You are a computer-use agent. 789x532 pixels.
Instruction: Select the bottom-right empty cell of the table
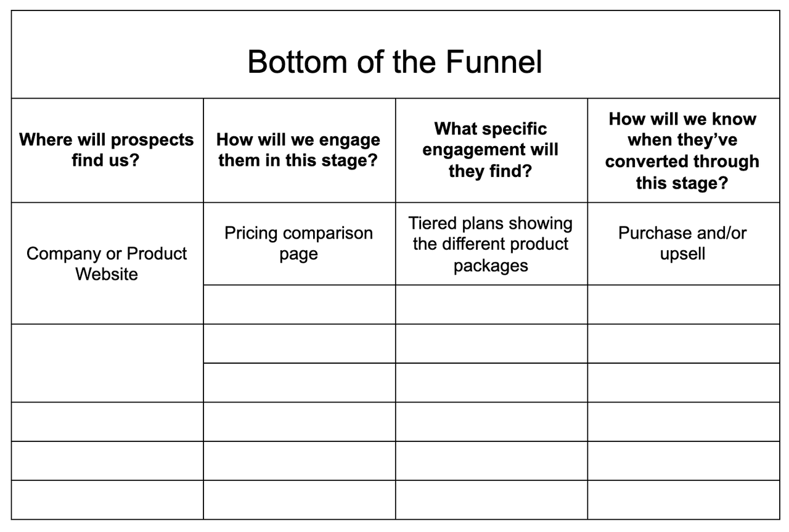(683, 499)
